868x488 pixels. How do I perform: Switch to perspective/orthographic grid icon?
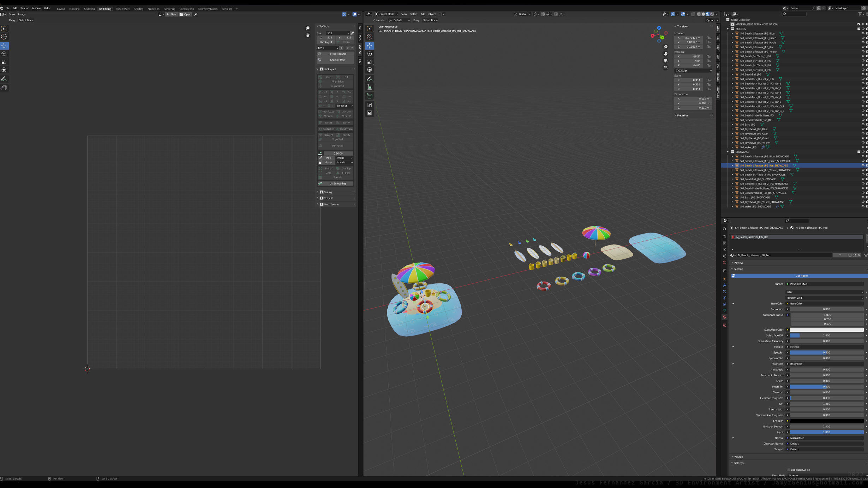pos(665,68)
